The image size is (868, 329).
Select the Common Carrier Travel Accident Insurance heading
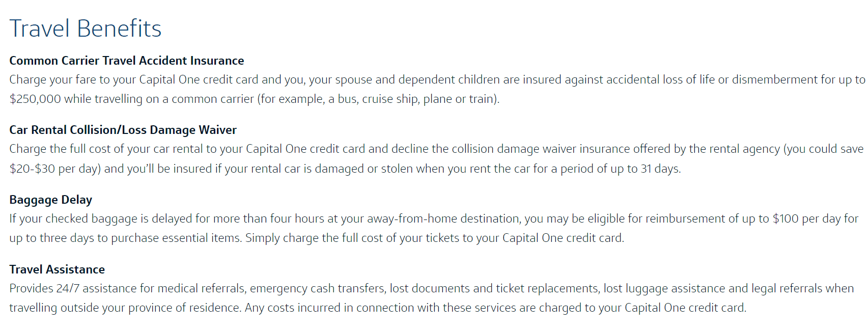click(x=126, y=61)
